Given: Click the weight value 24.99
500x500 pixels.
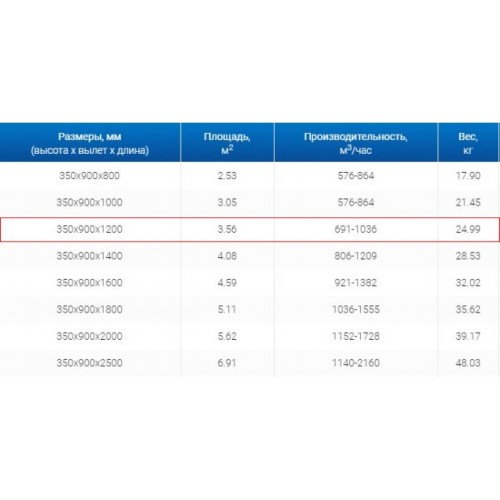Looking at the screenshot, I should pos(468,229).
